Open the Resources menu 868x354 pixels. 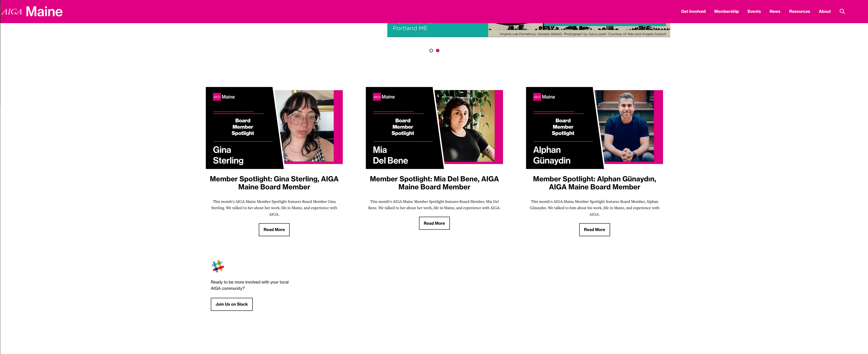tap(799, 12)
